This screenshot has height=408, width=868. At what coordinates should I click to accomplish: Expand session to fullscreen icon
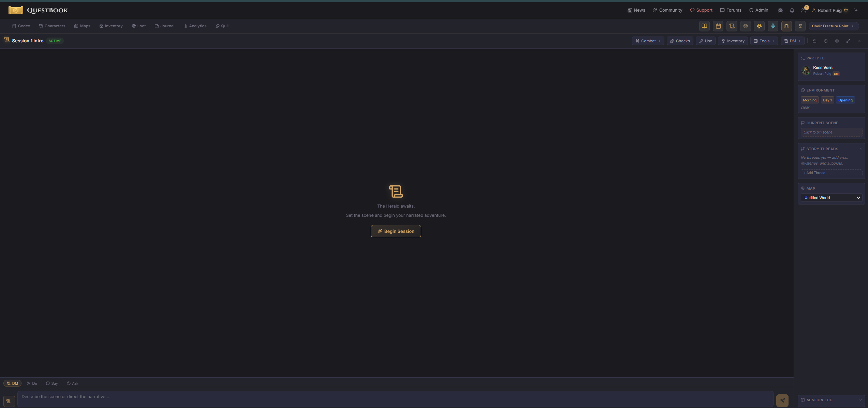(848, 41)
